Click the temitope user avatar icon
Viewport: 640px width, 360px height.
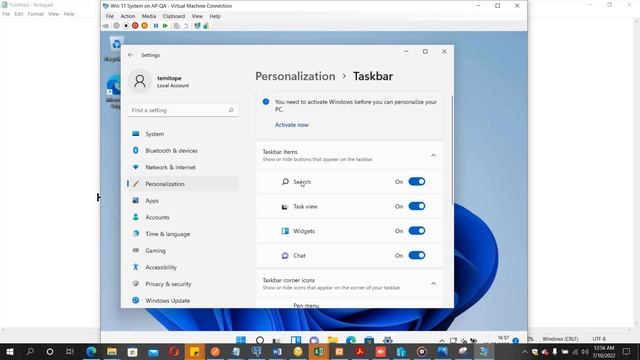tap(140, 81)
